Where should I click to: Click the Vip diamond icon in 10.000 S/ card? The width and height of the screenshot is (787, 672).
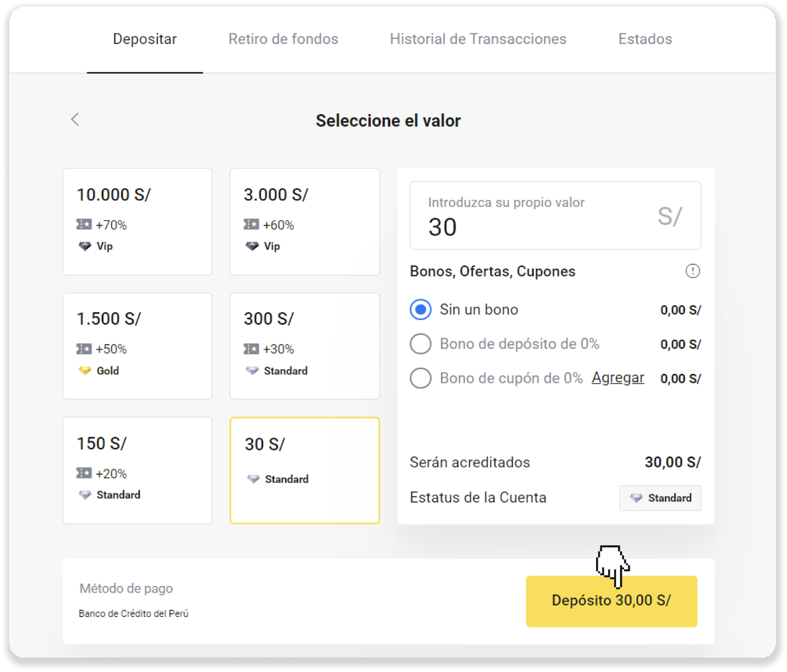click(85, 246)
